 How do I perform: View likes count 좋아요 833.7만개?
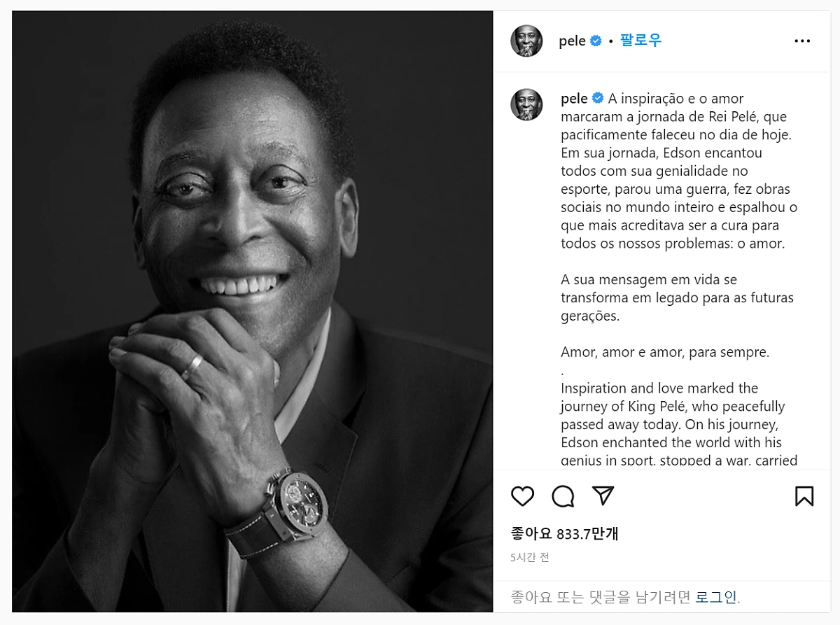564,534
